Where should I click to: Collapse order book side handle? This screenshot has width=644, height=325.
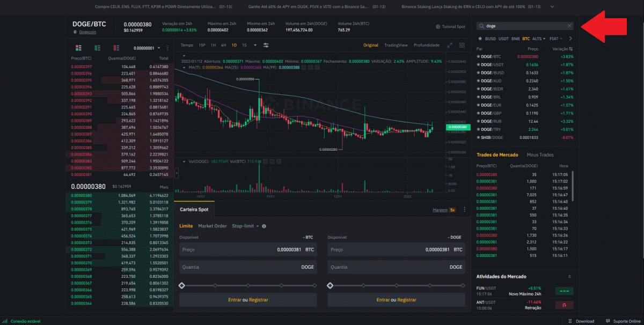click(x=177, y=173)
